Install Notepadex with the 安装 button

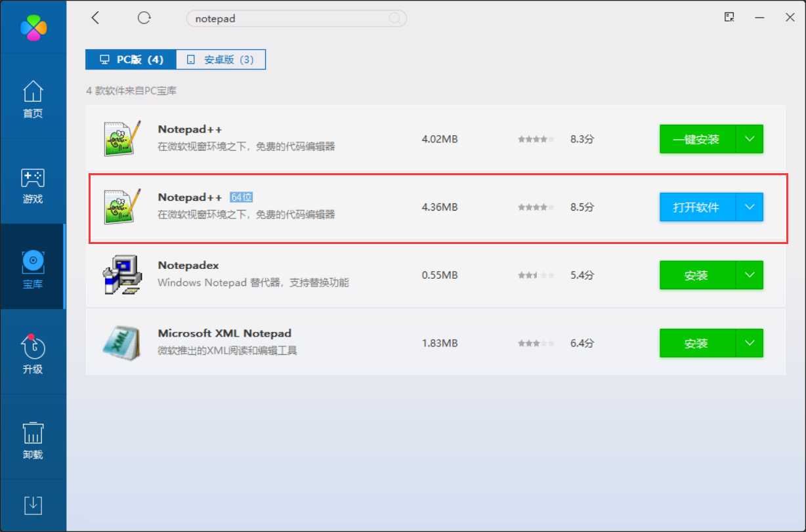pyautogui.click(x=698, y=276)
